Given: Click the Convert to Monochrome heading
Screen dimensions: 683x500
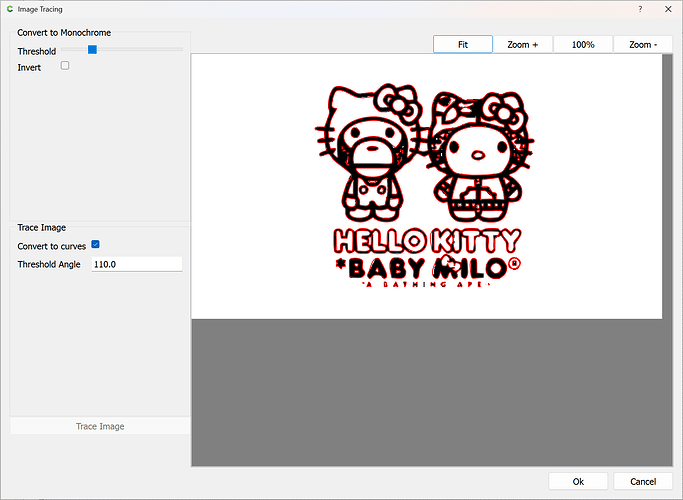Looking at the screenshot, I should 64,33.
